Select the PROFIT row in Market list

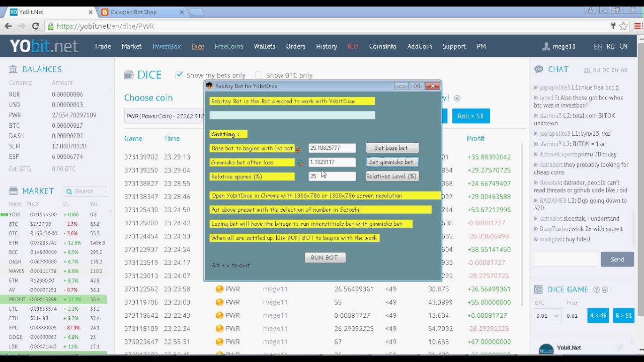[53, 299]
